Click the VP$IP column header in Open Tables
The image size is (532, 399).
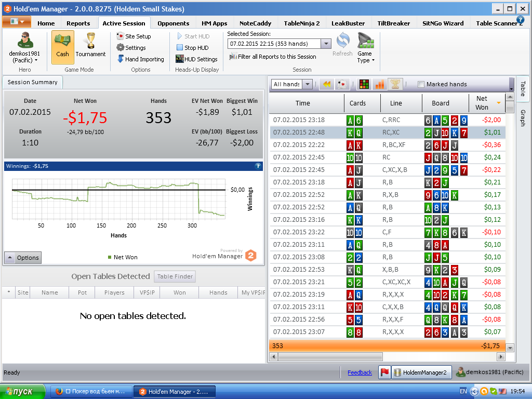pyautogui.click(x=147, y=292)
